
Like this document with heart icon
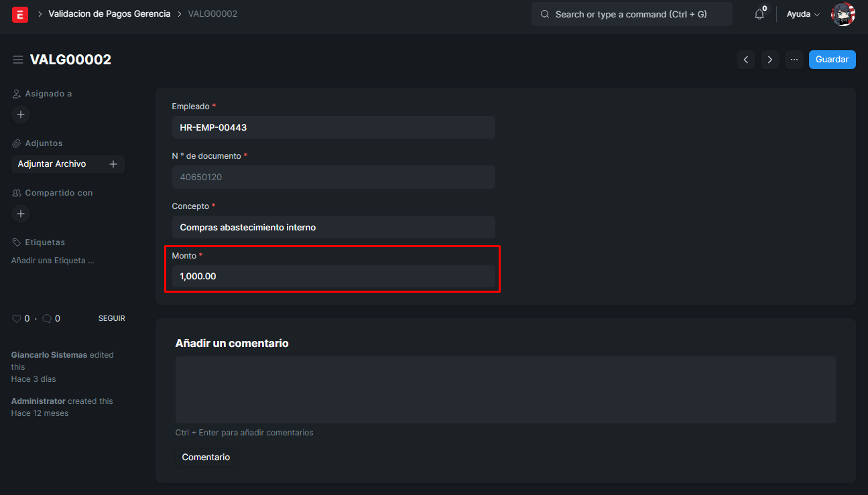coord(17,319)
